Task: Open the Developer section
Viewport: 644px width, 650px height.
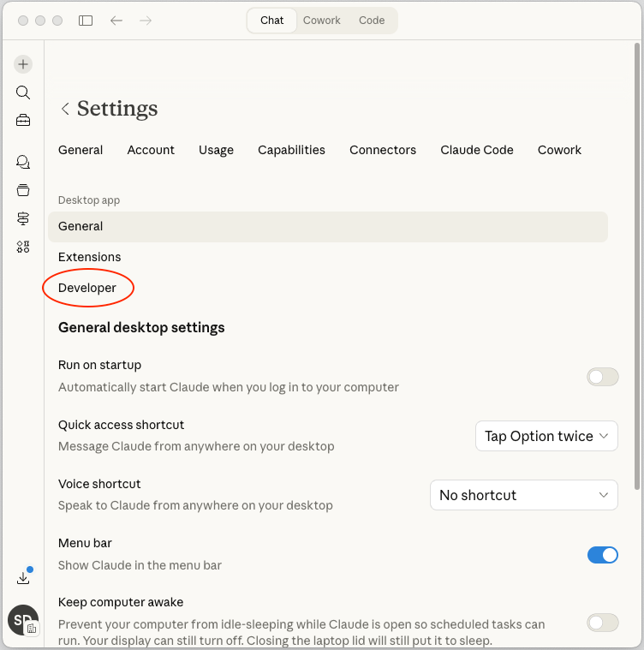Action: 87,288
